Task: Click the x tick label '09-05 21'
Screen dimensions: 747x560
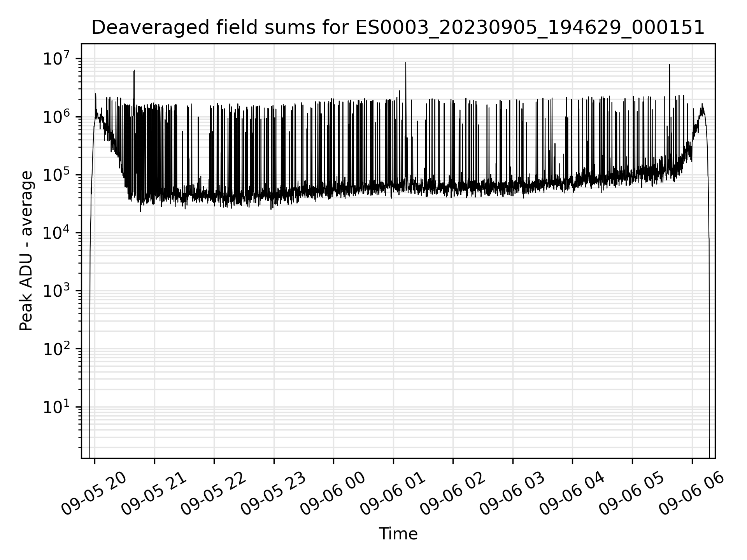Action: [154, 493]
